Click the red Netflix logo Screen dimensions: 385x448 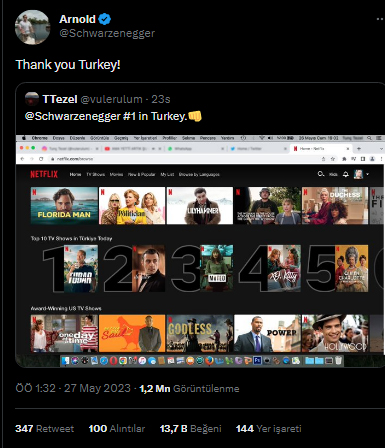44,174
